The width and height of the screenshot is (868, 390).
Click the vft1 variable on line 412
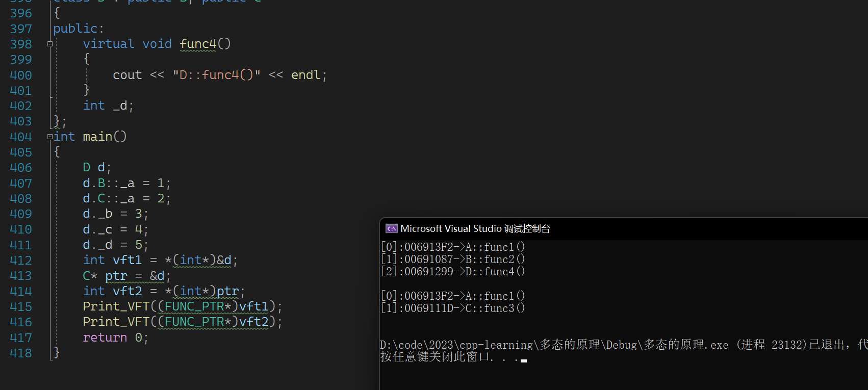127,260
